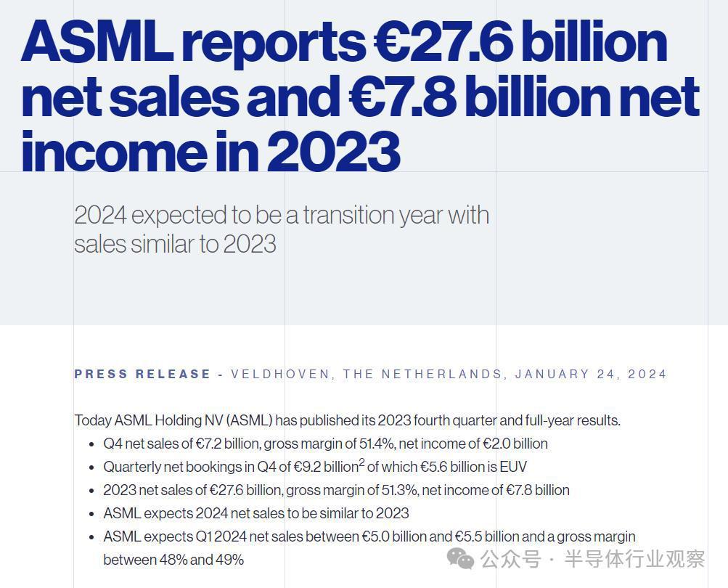Click the main headline about €27.6 billion net sales
This screenshot has height=588, width=728.
point(360,96)
